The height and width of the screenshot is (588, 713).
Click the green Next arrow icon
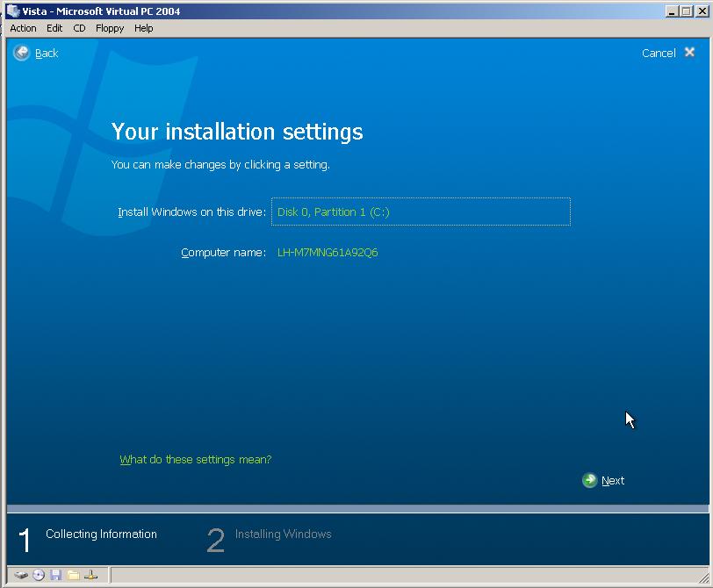coord(590,480)
